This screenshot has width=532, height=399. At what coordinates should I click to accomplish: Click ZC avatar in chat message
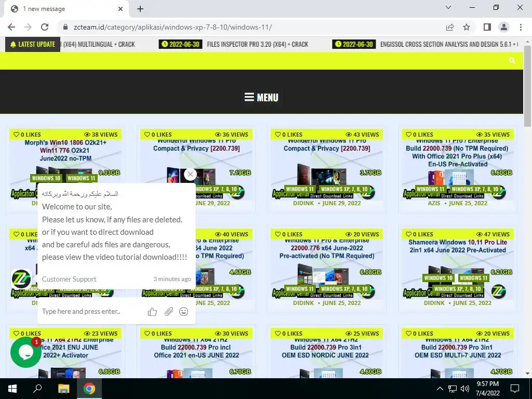[21, 279]
